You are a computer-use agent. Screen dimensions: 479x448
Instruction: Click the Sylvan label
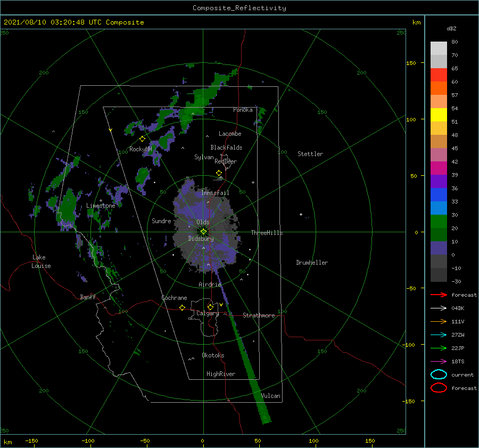[204, 157]
